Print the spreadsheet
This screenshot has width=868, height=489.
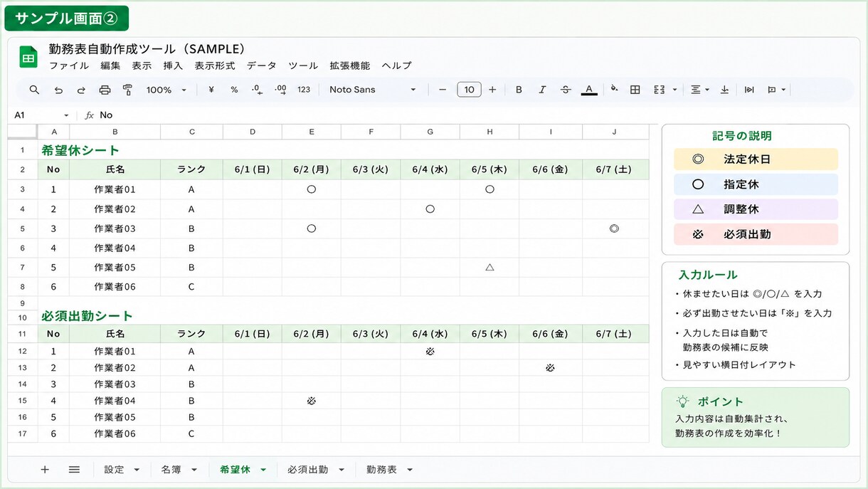point(105,90)
